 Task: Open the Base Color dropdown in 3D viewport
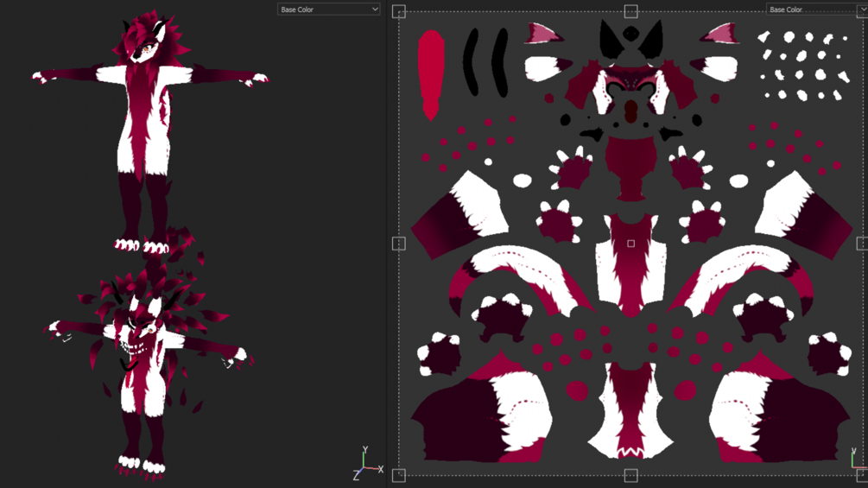click(328, 9)
